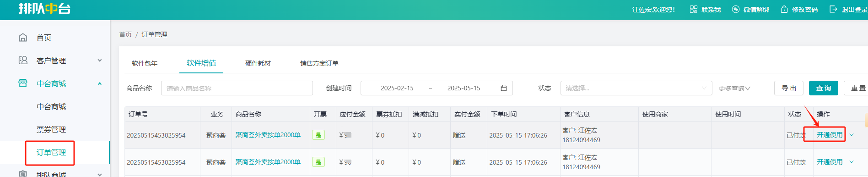Click the 首页 breadcrumb link

click(x=125, y=34)
